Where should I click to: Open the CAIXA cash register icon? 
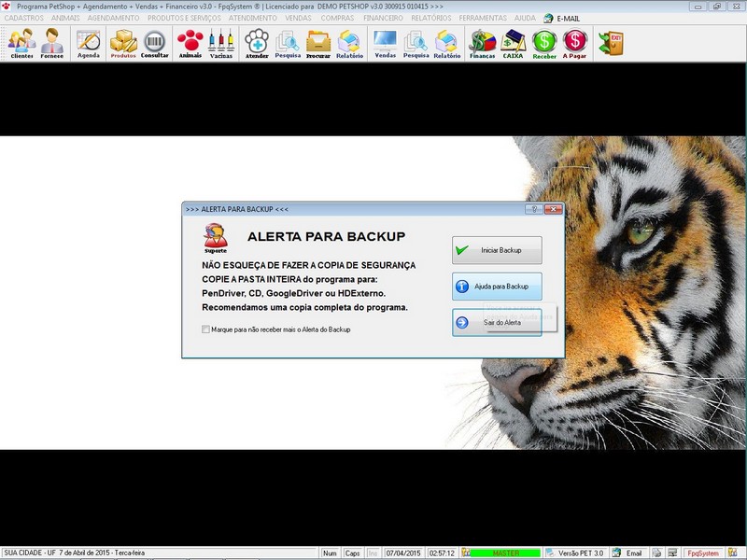pos(513,43)
